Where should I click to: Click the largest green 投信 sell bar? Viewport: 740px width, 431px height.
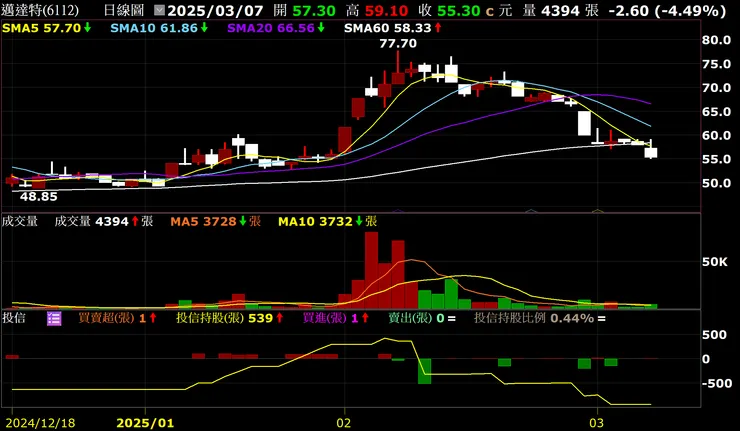click(424, 371)
